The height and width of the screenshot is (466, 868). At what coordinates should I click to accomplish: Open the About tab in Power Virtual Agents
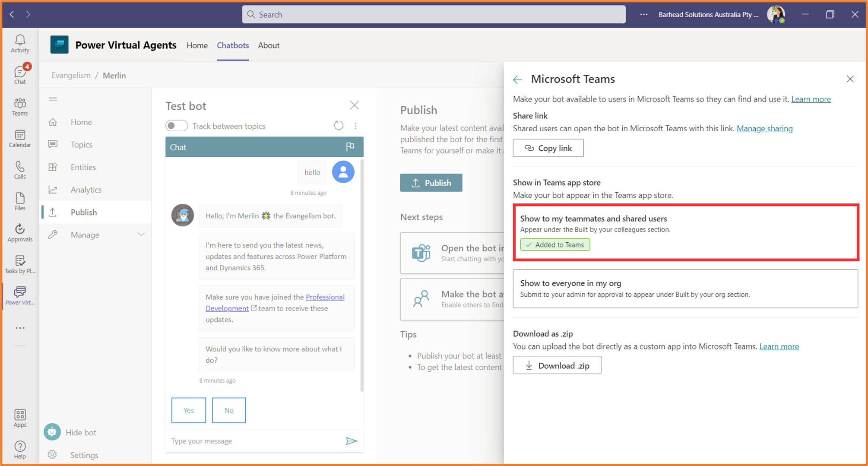(269, 45)
